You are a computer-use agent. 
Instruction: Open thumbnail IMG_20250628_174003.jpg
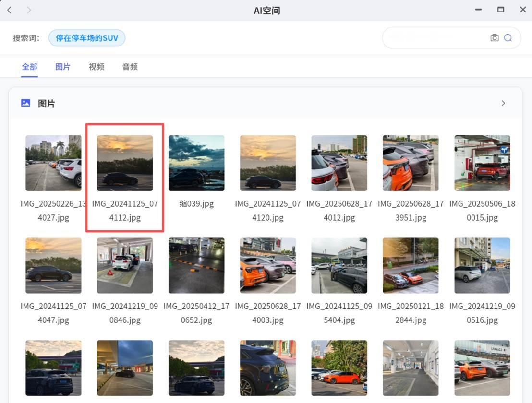(x=268, y=265)
